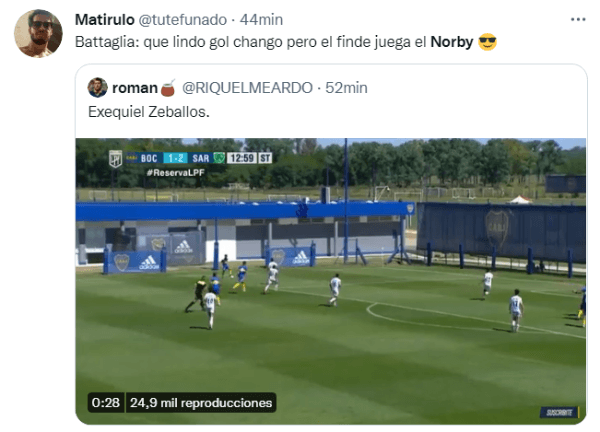
Task: Click the 24,9 mil reproducciones counter
Action: pos(201,403)
